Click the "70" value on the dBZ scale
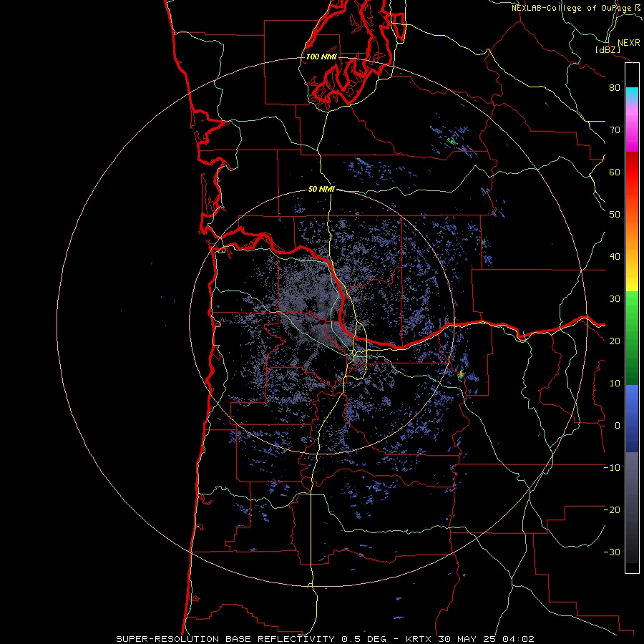 tap(615, 130)
